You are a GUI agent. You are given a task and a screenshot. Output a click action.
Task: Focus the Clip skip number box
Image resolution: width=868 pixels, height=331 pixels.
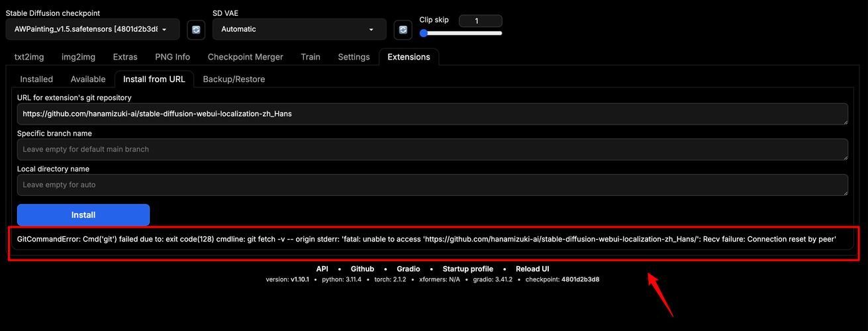480,21
